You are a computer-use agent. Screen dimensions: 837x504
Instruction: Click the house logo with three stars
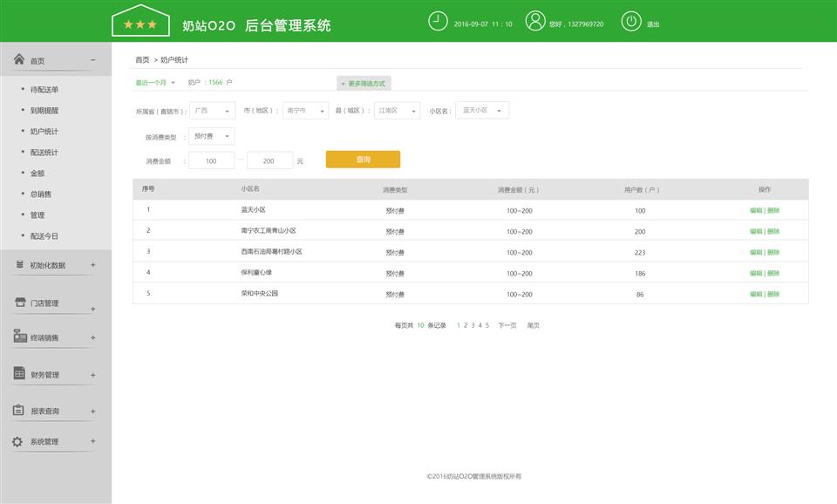pos(140,21)
